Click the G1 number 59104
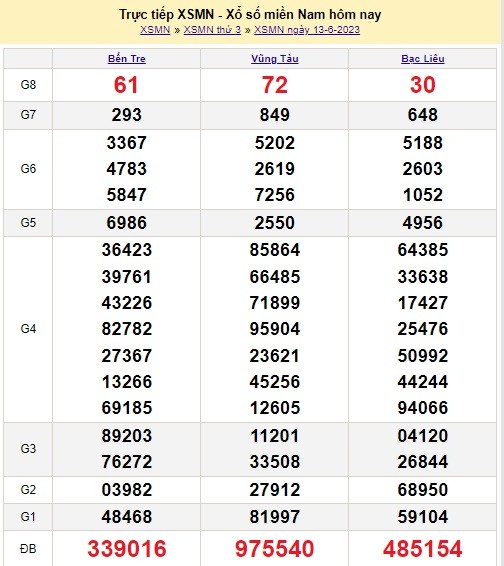 [423, 517]
